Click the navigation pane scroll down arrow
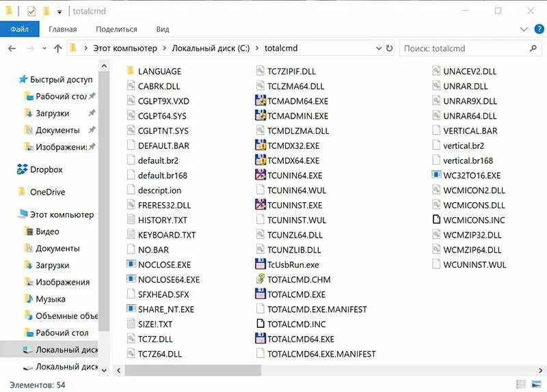 pos(104,370)
